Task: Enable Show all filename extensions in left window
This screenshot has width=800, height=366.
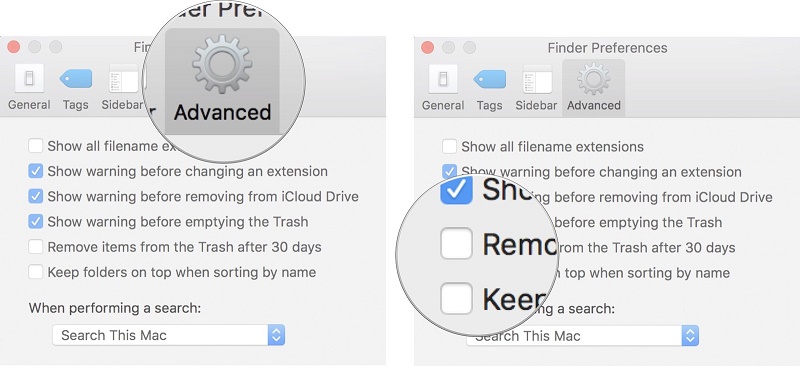Action: pos(35,146)
